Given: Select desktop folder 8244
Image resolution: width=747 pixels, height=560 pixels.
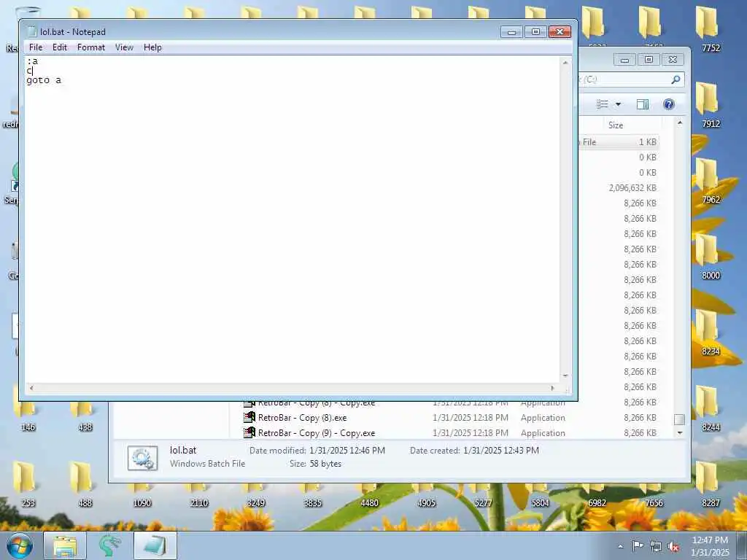Looking at the screenshot, I should pyautogui.click(x=710, y=408).
